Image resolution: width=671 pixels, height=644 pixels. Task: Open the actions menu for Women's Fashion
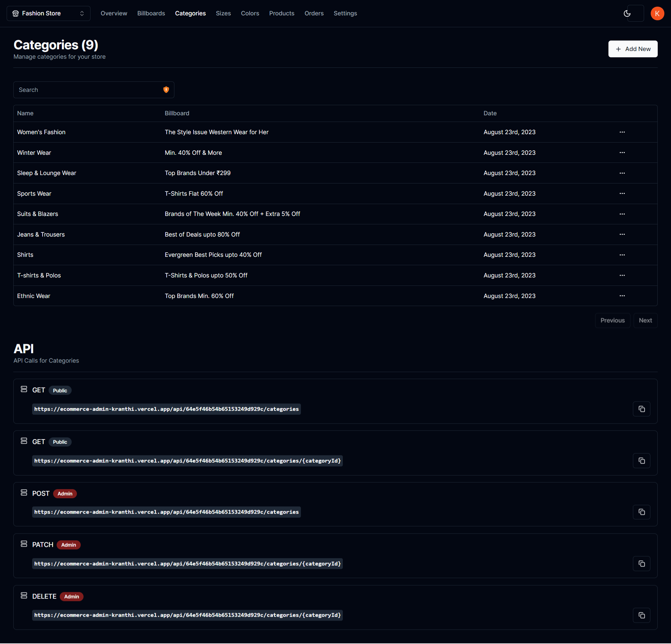point(622,132)
